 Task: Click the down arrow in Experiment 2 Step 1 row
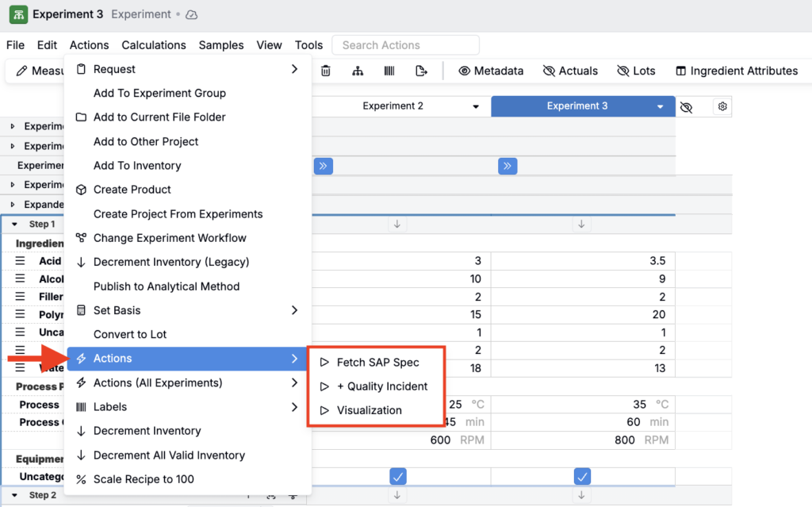click(x=397, y=225)
